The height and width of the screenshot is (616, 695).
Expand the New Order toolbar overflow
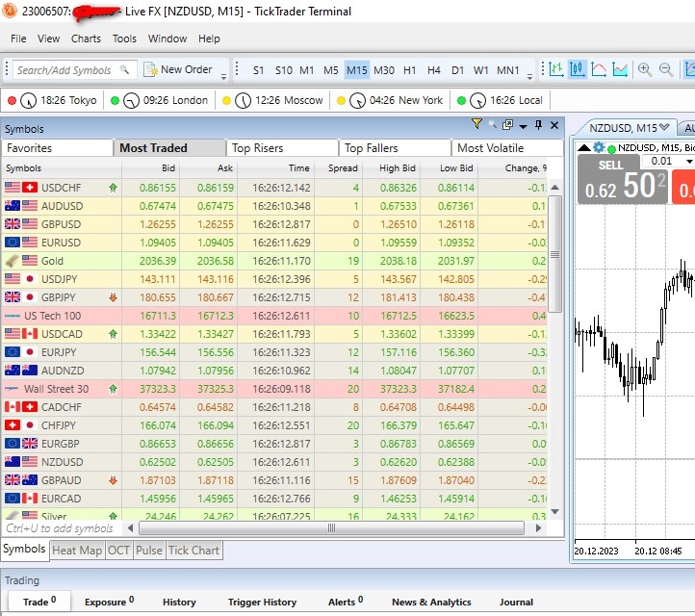pyautogui.click(x=224, y=77)
